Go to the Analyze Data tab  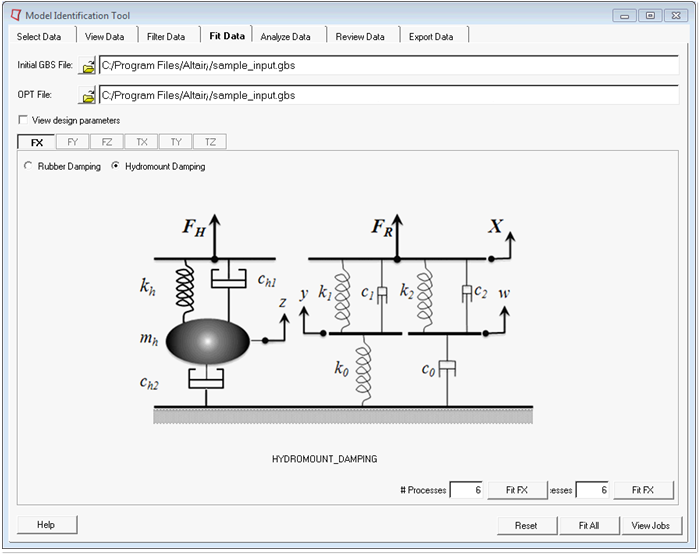(285, 37)
